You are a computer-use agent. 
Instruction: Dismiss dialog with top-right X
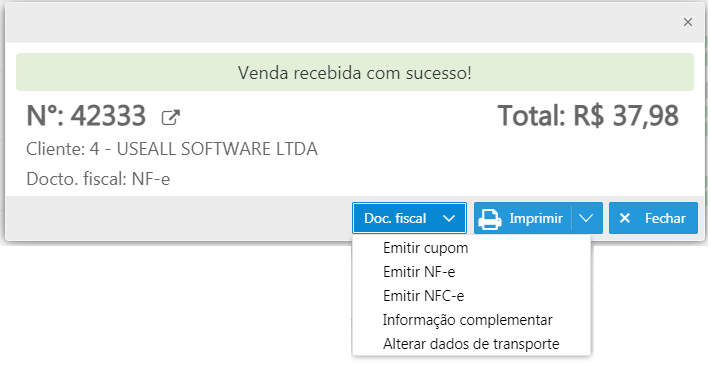[687, 22]
